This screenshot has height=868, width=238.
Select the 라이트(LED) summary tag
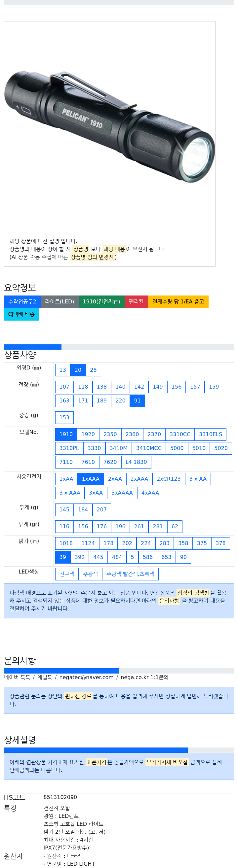coord(59,301)
